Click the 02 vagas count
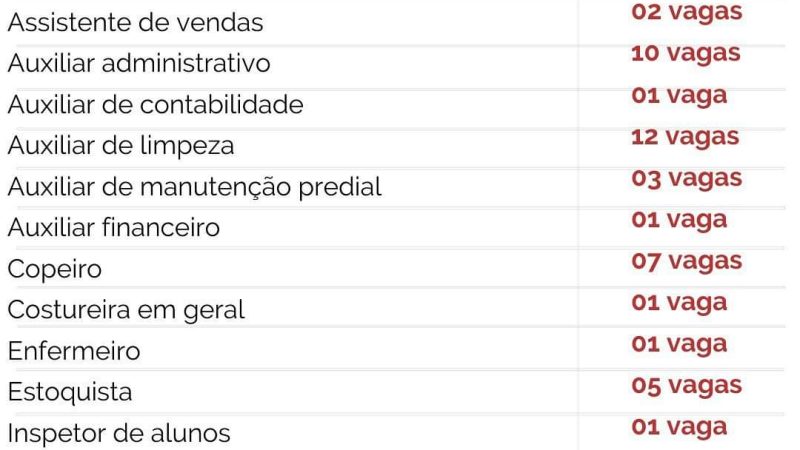This screenshot has width=800, height=450. pos(686,13)
